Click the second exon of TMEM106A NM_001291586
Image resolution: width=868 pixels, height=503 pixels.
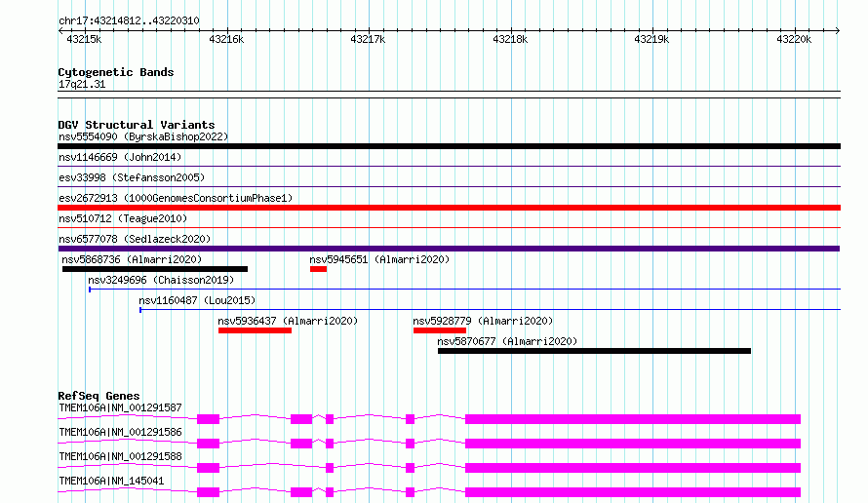point(301,444)
